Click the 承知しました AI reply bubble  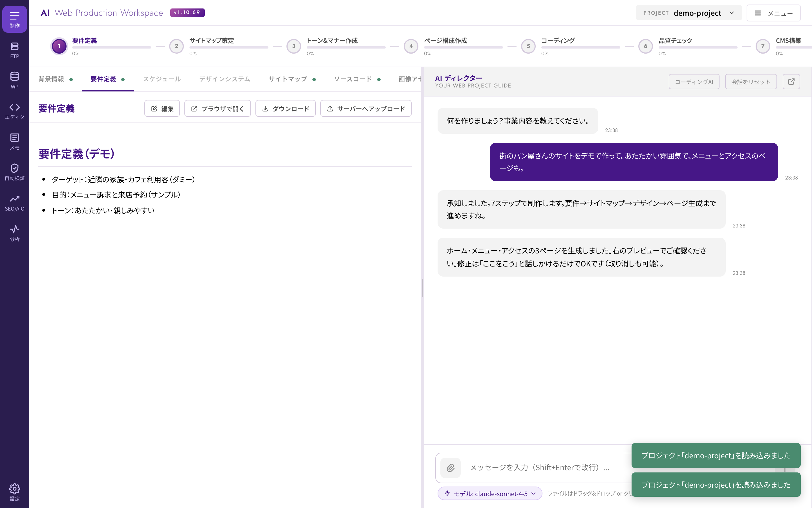click(x=581, y=209)
